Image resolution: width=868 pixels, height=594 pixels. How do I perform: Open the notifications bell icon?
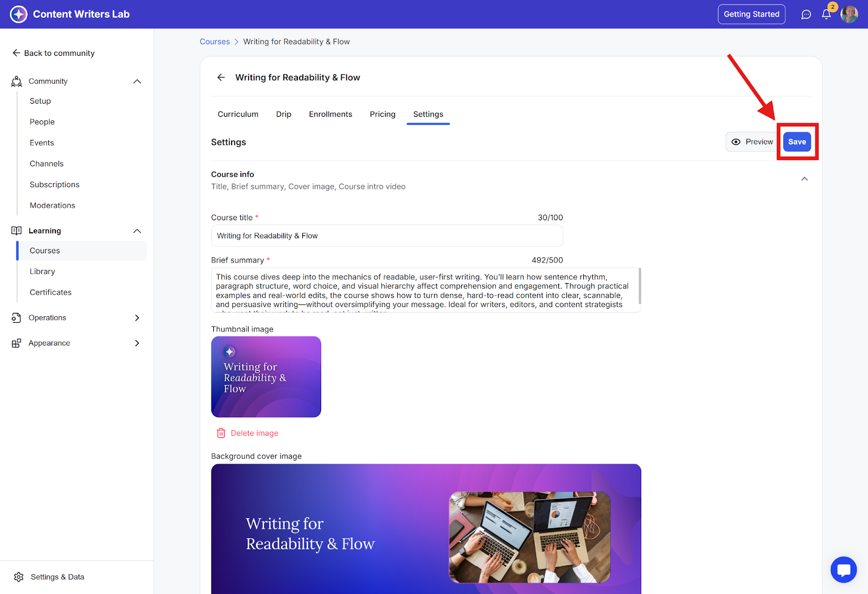(x=826, y=15)
